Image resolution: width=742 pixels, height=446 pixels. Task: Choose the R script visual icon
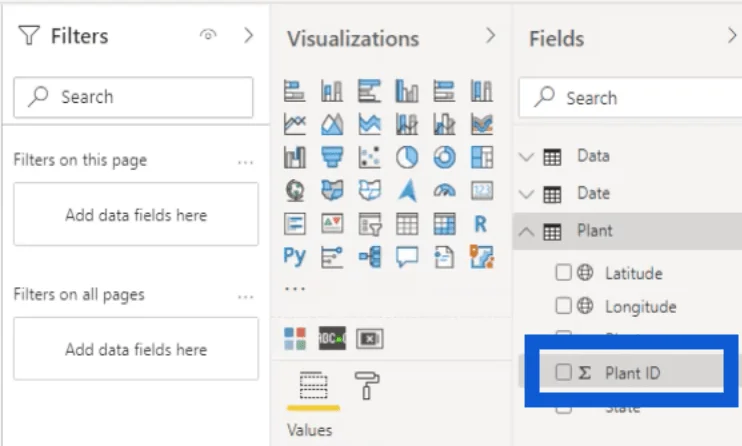[x=481, y=223]
